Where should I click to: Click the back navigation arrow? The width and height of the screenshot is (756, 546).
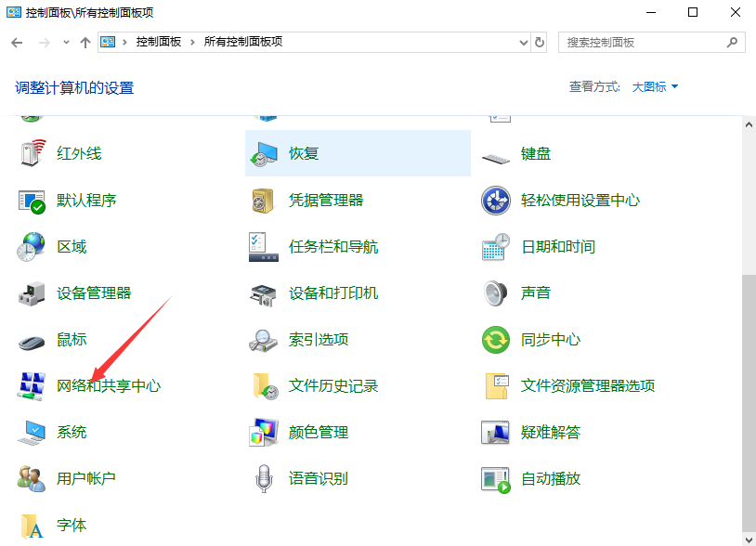17,43
